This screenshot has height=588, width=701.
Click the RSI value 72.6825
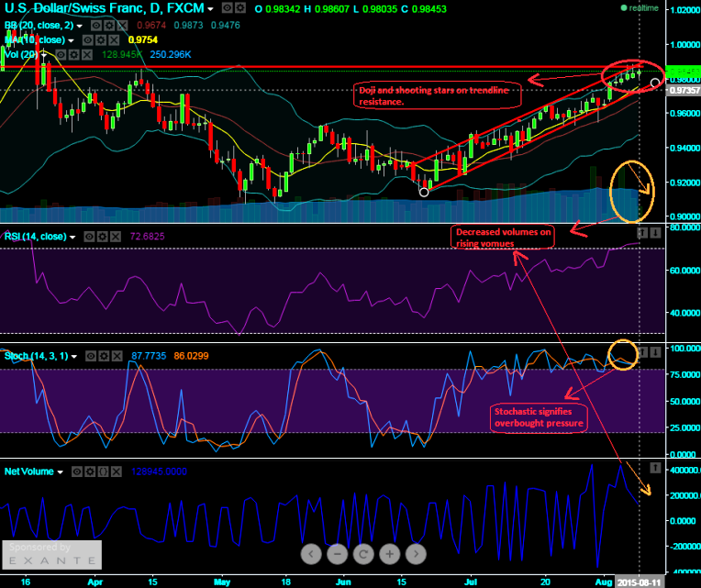tap(147, 237)
